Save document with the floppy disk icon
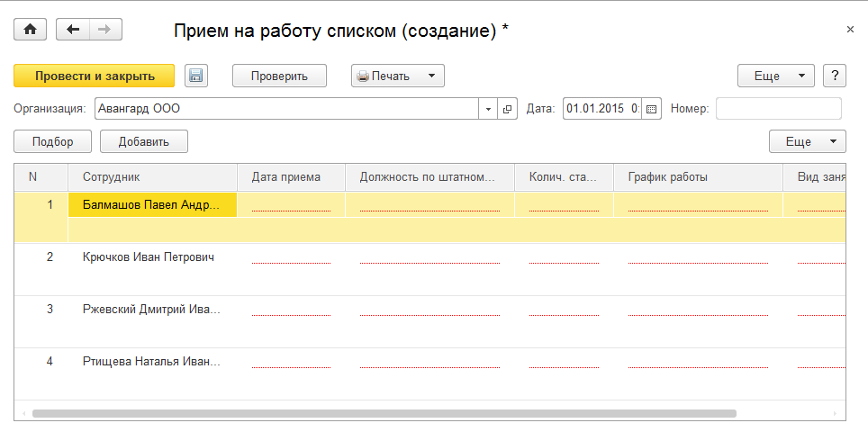 (x=196, y=76)
